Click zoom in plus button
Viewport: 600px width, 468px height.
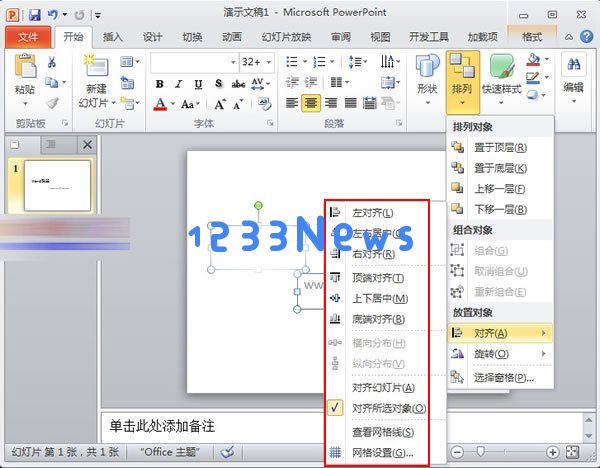(552, 452)
